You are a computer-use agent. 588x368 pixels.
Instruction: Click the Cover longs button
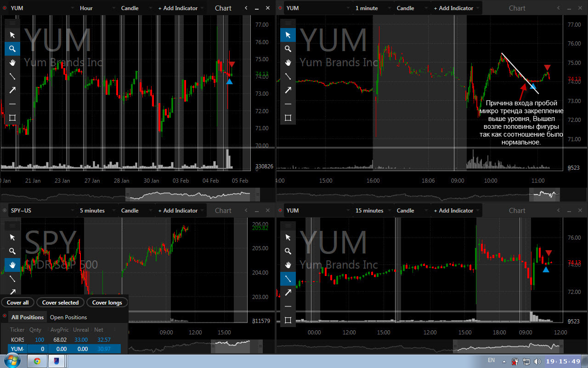(107, 302)
